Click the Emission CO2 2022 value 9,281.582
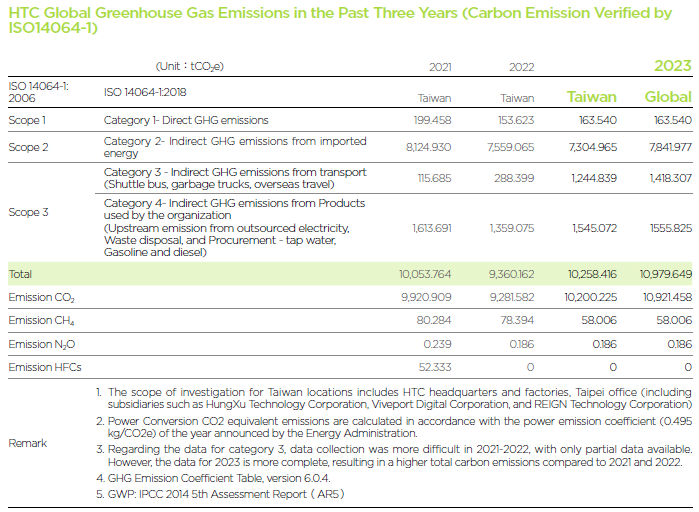Screen dimensions: 699x512 point(512,297)
